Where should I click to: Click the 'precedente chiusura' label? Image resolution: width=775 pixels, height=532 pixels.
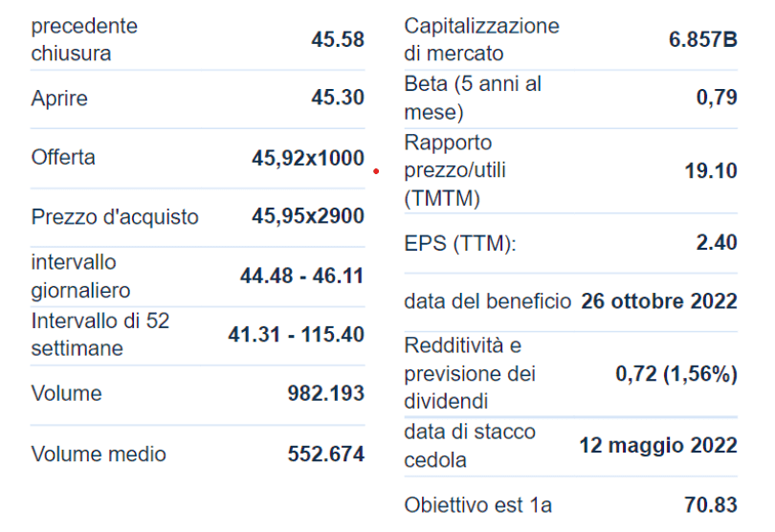point(84,39)
